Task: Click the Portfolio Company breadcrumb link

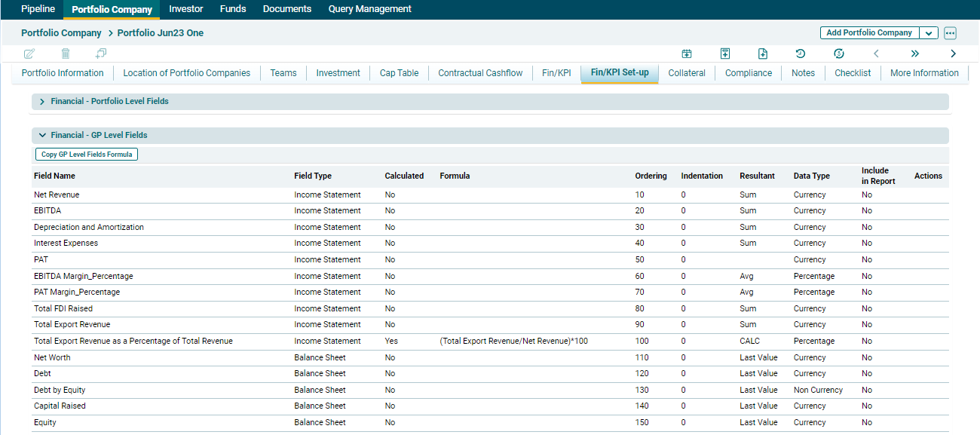Action: pos(61,33)
